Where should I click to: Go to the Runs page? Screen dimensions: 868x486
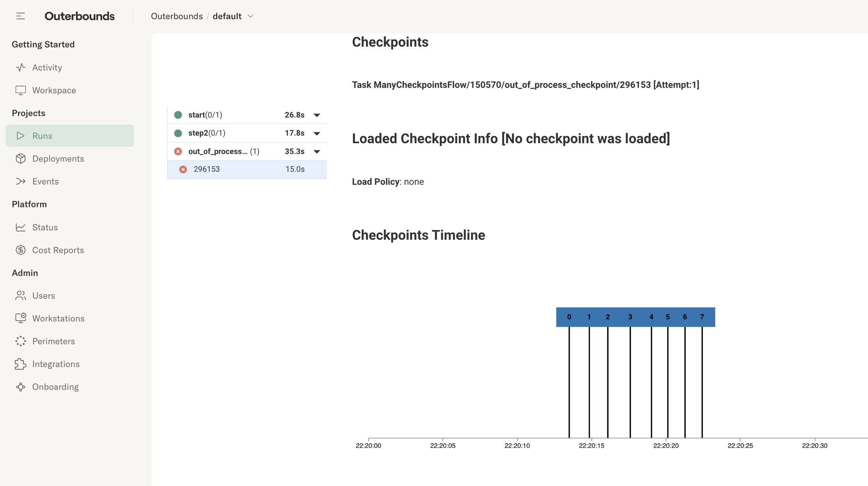pos(70,136)
